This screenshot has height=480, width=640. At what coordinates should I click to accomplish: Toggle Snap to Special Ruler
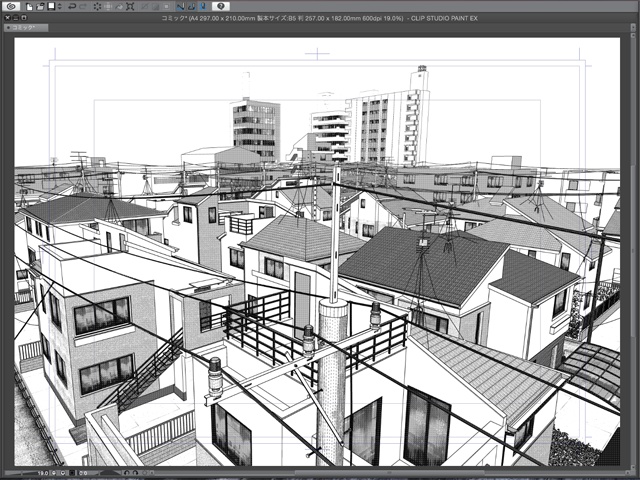coord(191,6)
